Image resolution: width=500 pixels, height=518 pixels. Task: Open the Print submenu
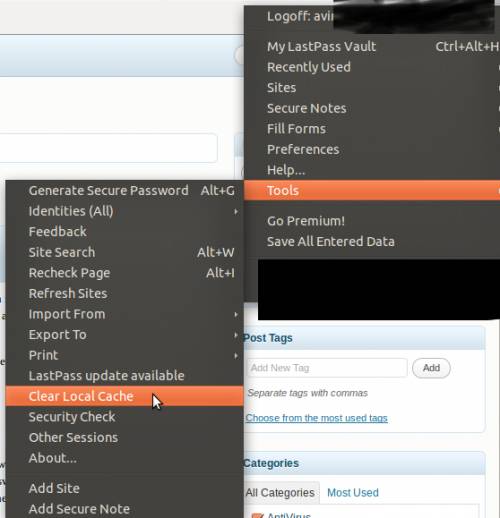pos(124,355)
